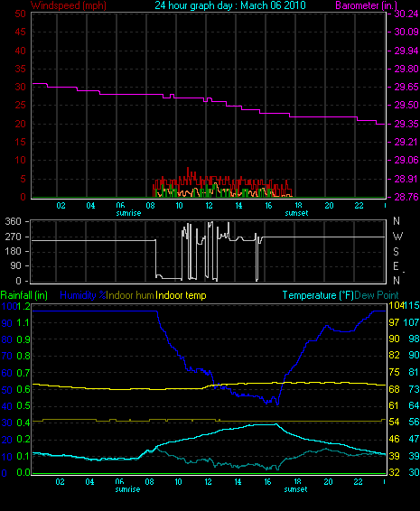Click the 50 mph windspeed axis label
This screenshot has height=511, width=420.
pyautogui.click(x=20, y=14)
